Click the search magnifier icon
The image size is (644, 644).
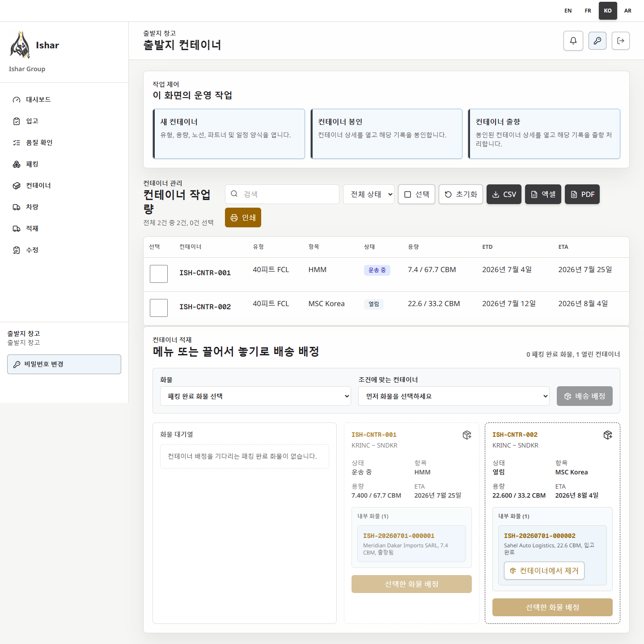[234, 194]
